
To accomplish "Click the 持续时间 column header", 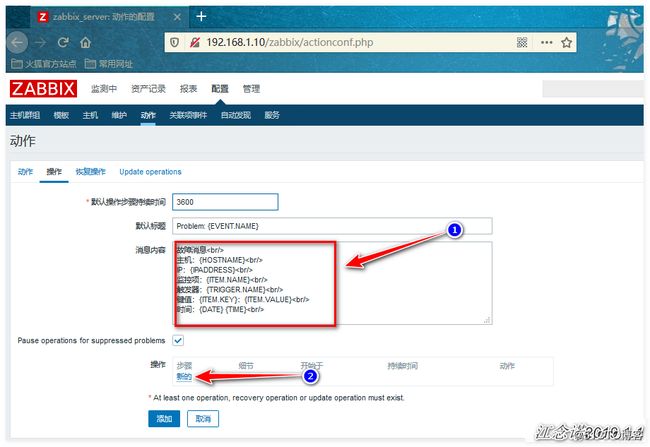I will [403, 366].
